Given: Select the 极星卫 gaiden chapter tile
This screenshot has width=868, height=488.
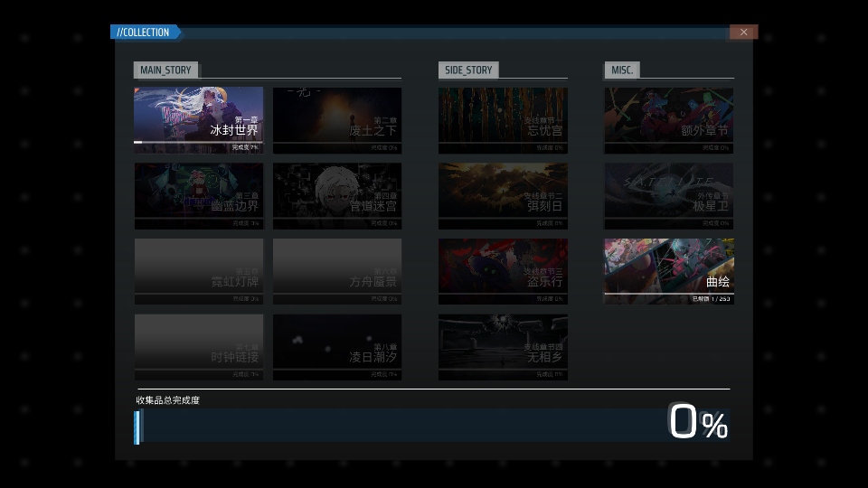Looking at the screenshot, I should 668,195.
